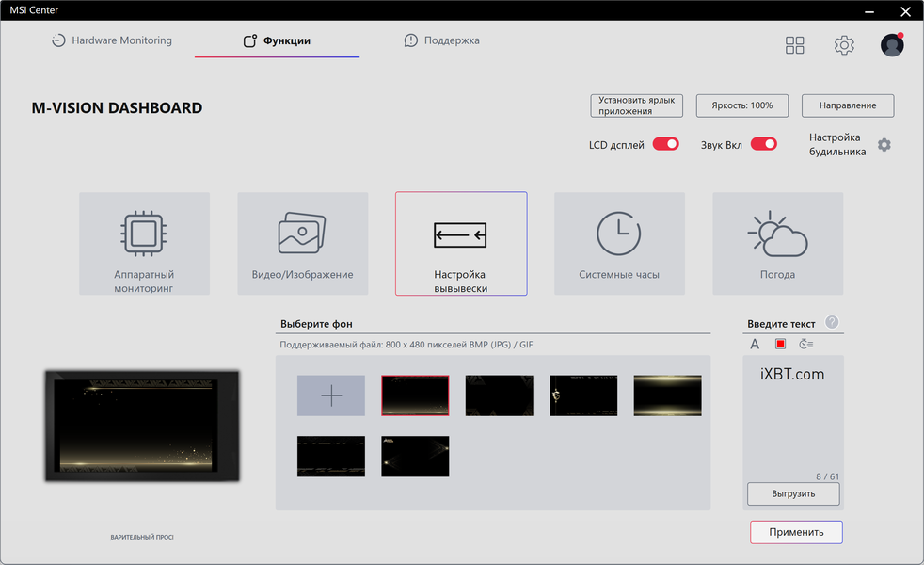The image size is (924, 565).
Task: Toggle the Звук Вкл switch
Action: coord(764,144)
